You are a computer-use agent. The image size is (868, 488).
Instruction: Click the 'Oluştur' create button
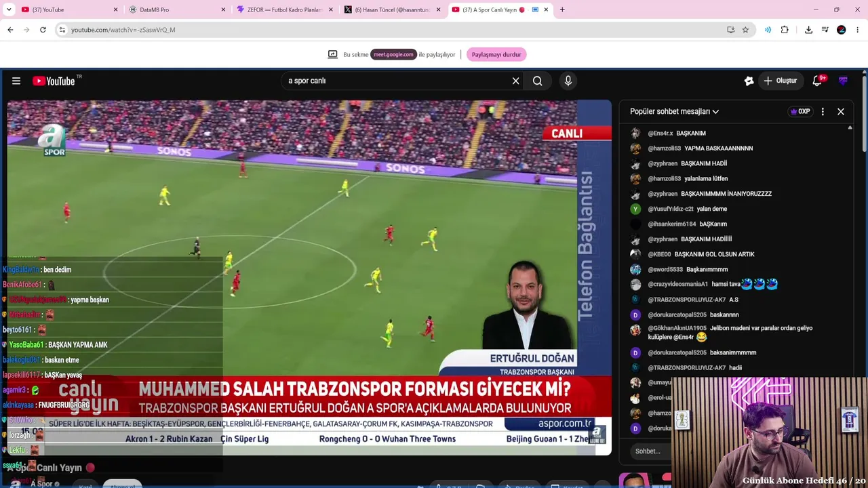point(780,81)
